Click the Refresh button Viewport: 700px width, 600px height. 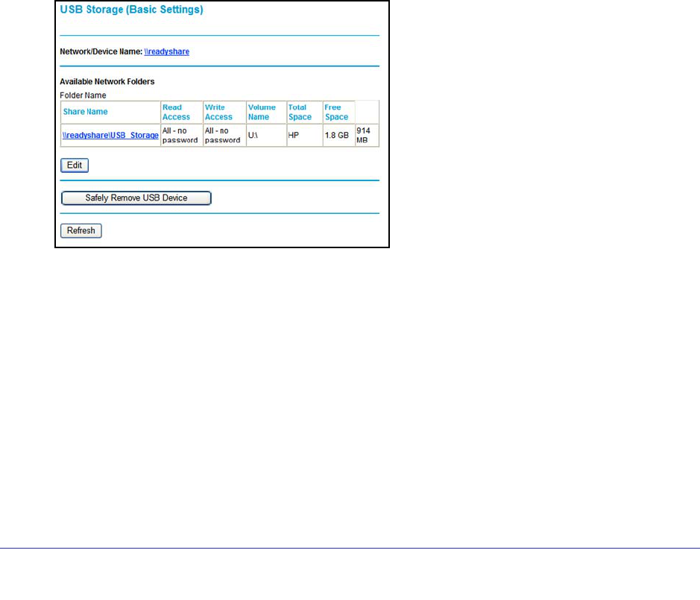pyautogui.click(x=81, y=231)
